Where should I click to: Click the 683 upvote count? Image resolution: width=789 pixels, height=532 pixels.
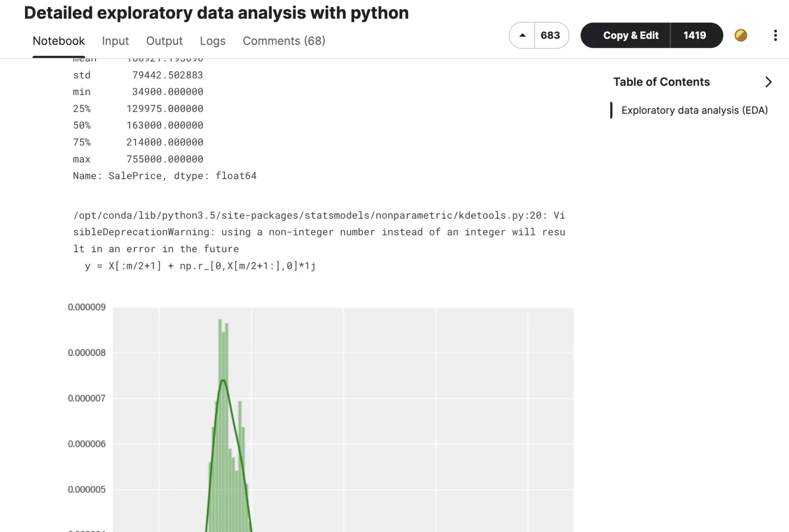pos(550,36)
